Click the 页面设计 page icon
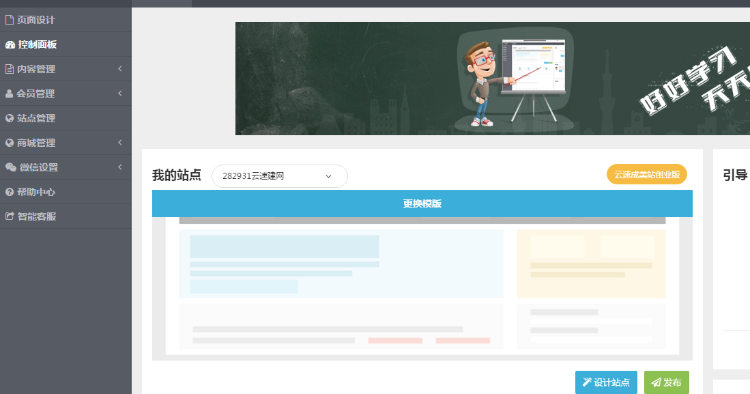The height and width of the screenshot is (394, 750). pos(9,20)
